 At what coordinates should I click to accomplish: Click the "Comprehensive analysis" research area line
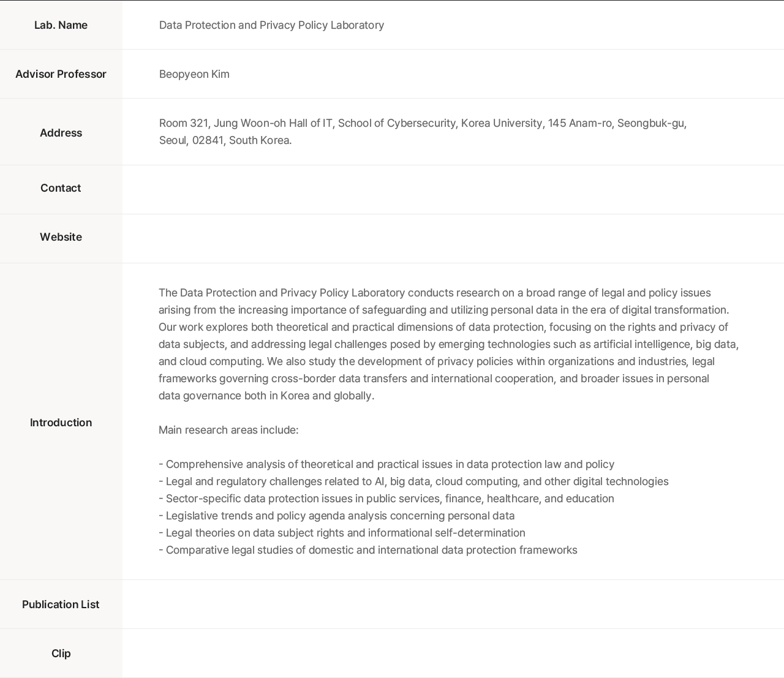[x=386, y=464]
